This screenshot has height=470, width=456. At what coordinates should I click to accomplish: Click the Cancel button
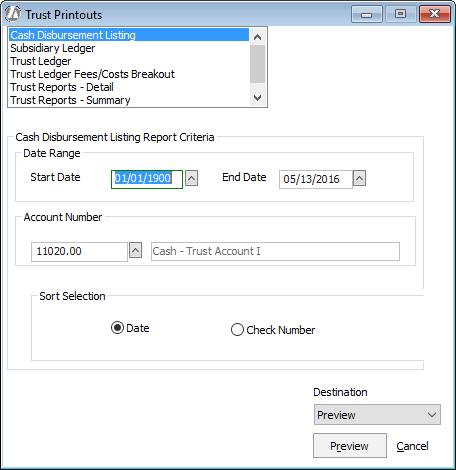(412, 446)
